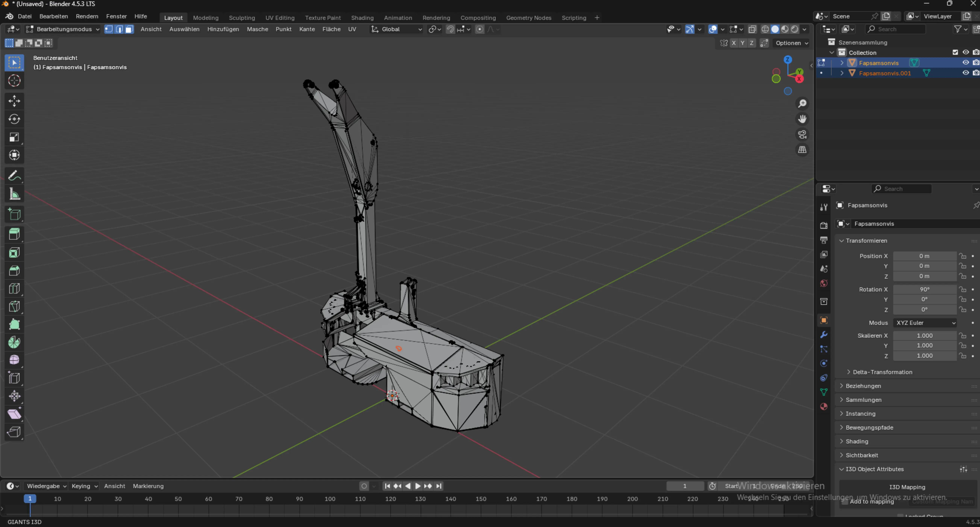Switch perspective/orthographic view grid icon
Image resolution: width=980 pixels, height=527 pixels.
(802, 150)
